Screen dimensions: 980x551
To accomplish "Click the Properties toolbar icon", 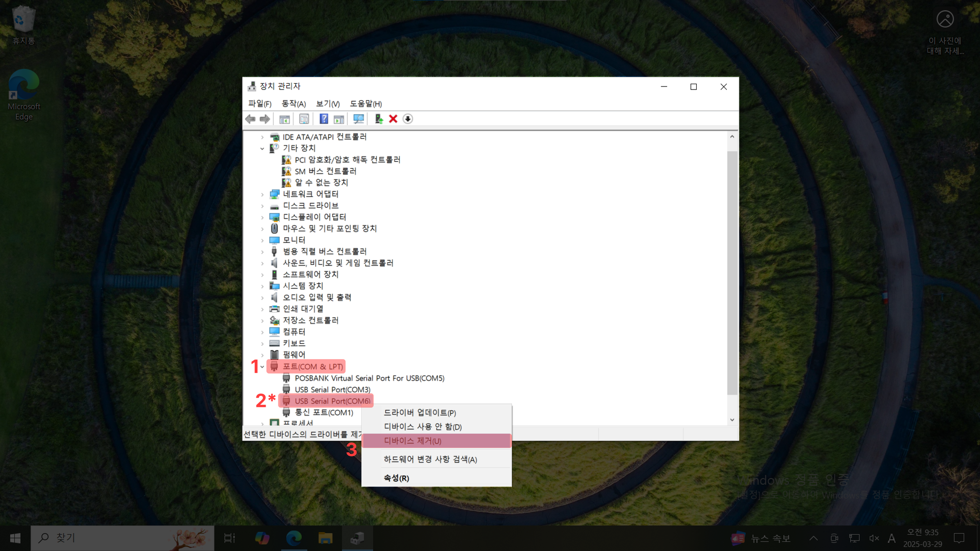I will click(304, 119).
